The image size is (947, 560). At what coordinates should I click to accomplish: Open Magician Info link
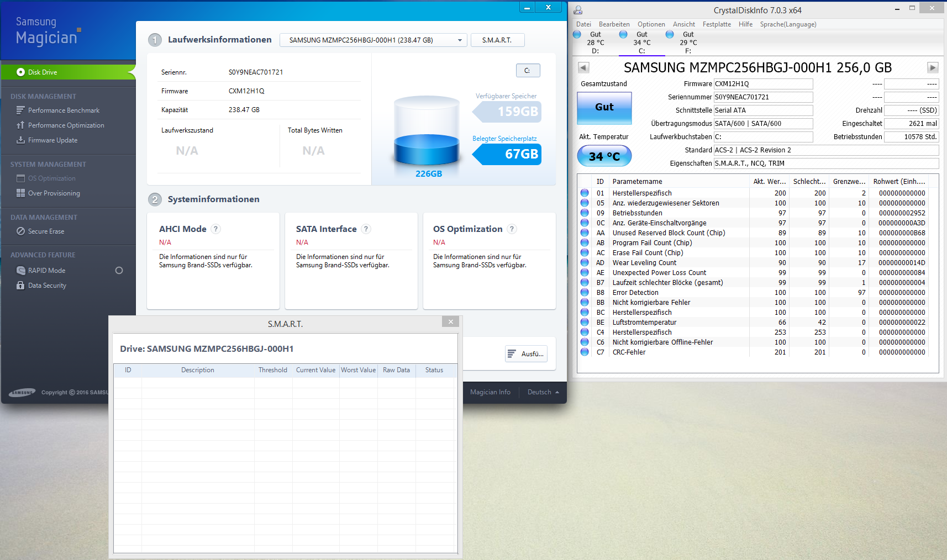(490, 392)
